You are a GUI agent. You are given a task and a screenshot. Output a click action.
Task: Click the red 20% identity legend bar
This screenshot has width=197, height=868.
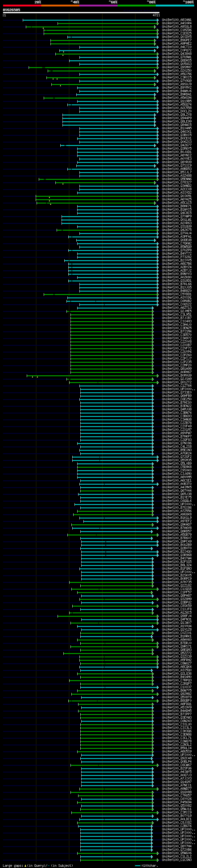click(x=22, y=6)
